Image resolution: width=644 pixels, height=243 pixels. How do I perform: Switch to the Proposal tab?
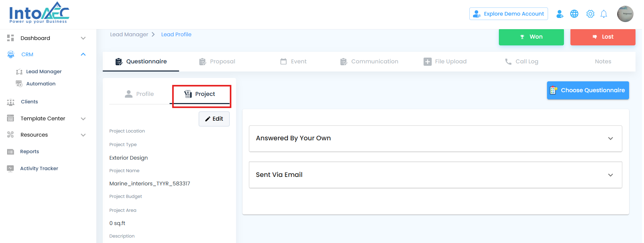point(217,61)
